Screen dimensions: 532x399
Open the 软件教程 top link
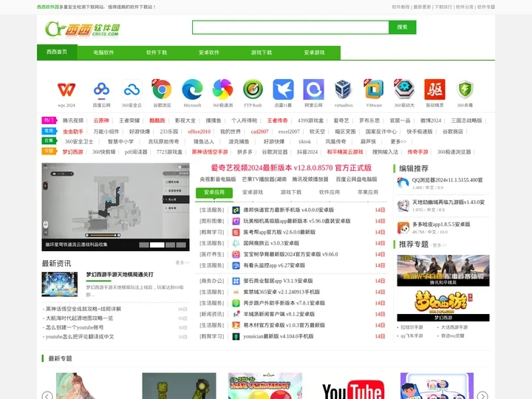(x=400, y=7)
